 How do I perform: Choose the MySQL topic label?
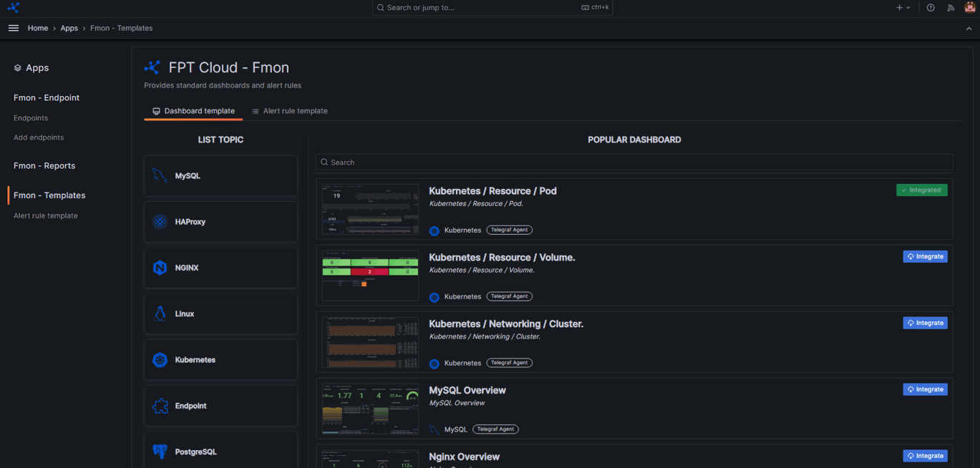click(x=188, y=176)
